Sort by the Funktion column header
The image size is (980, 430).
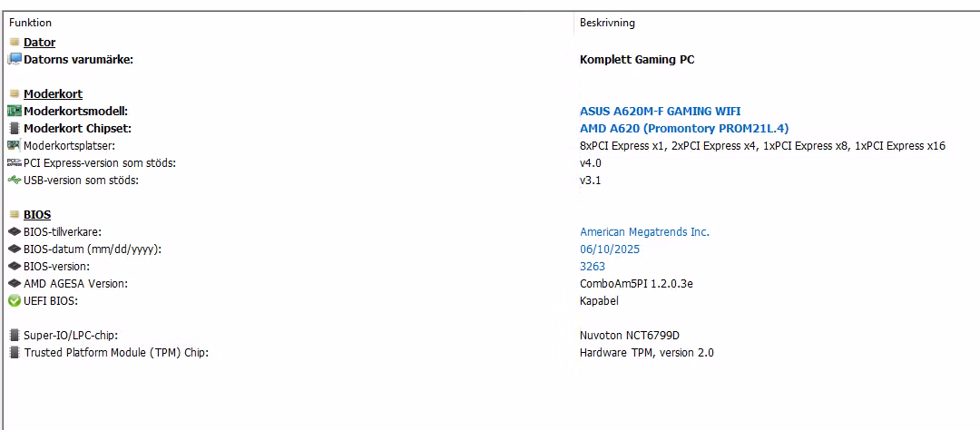point(31,23)
